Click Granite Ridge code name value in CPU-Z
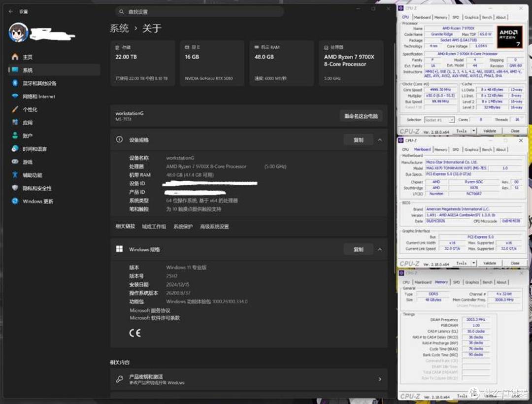The width and height of the screenshot is (532, 404). click(442, 34)
